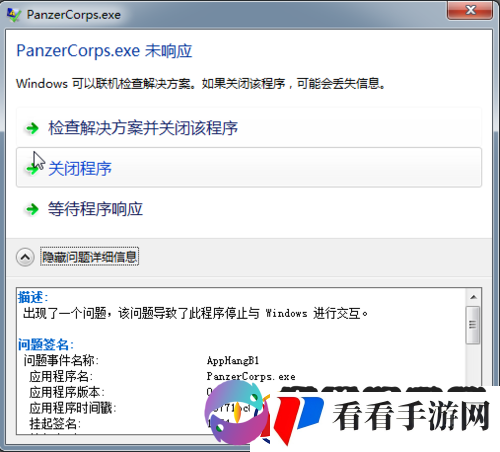Click the 描述: heading in details
The image size is (500, 452).
pyautogui.click(x=33, y=297)
